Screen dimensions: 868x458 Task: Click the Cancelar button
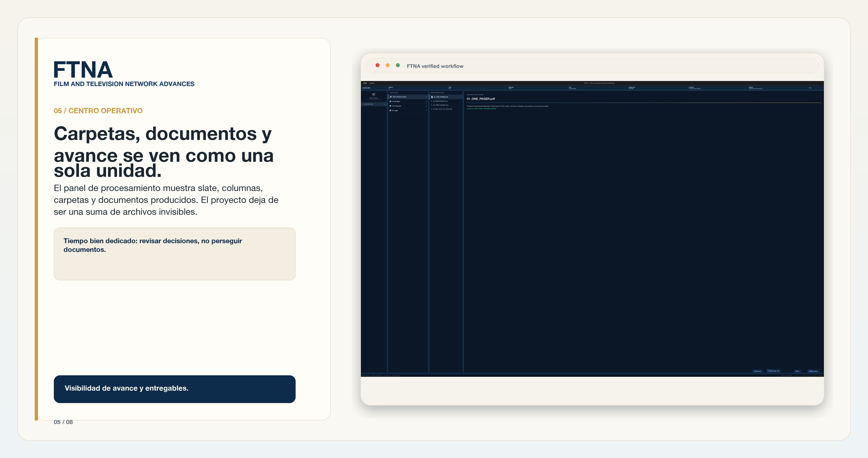tap(758, 371)
